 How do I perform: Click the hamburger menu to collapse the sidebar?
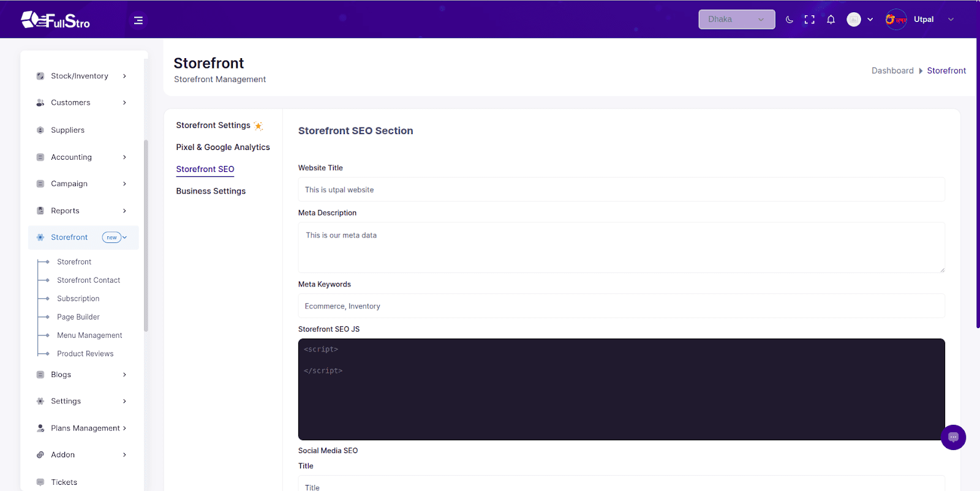pos(138,20)
